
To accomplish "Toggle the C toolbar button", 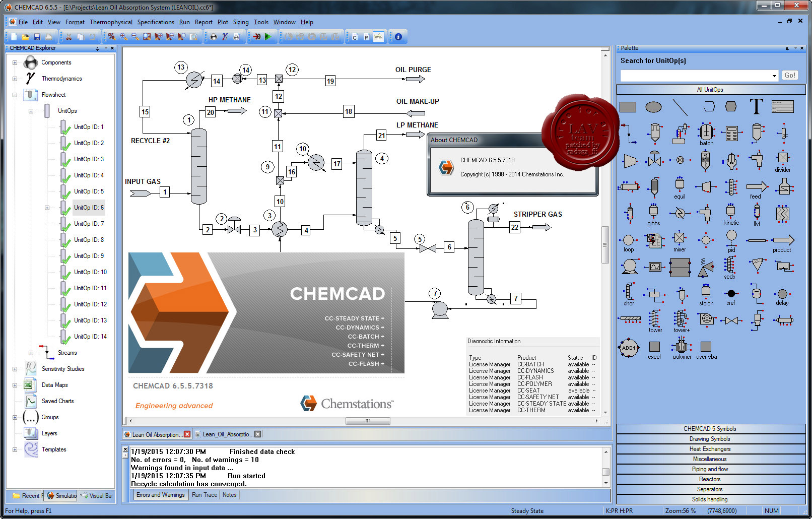I will click(355, 37).
